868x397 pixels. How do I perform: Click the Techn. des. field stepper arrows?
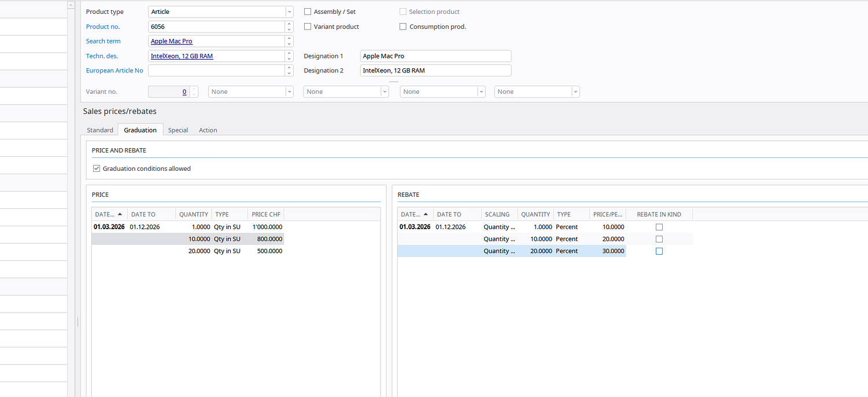pyautogui.click(x=289, y=56)
